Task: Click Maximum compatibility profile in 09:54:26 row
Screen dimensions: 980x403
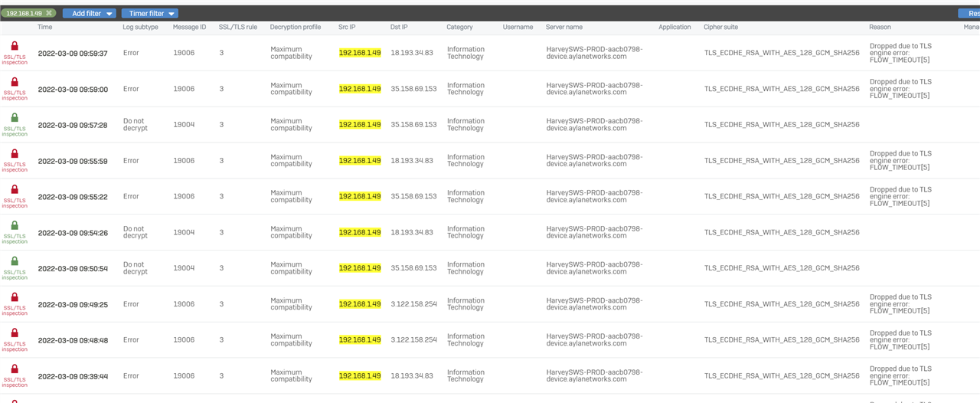Action: [x=291, y=232]
